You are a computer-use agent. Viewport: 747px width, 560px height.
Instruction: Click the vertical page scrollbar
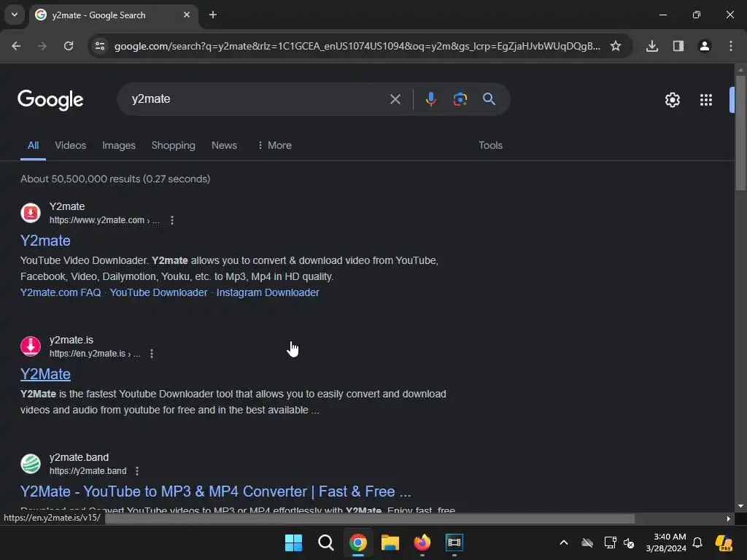[740, 133]
